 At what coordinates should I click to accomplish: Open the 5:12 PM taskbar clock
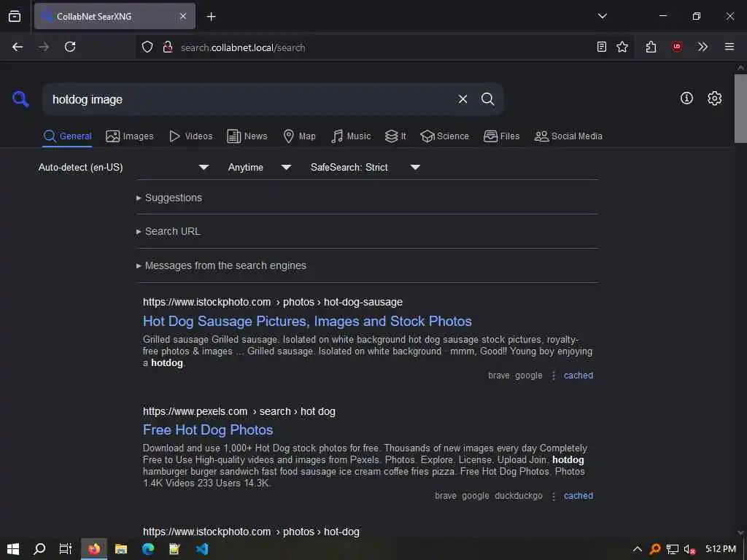(721, 549)
